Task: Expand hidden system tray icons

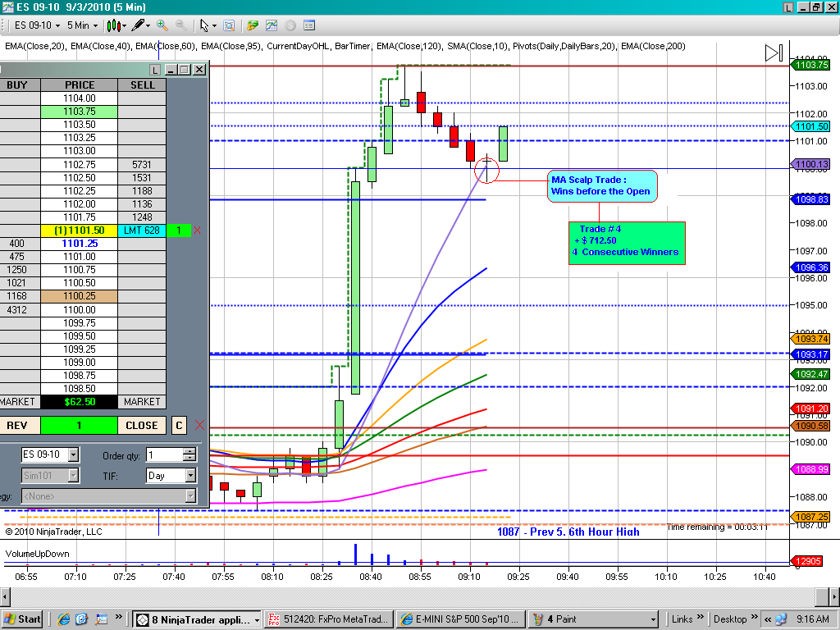Action: tap(768, 619)
